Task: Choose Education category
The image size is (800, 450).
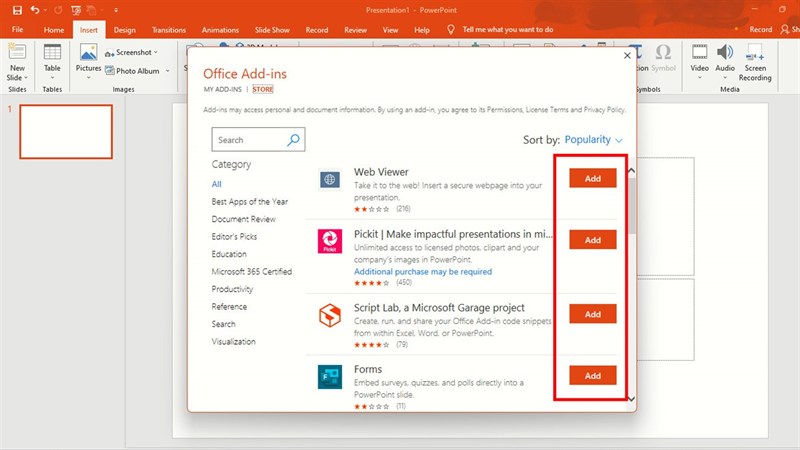Action: 229,254
